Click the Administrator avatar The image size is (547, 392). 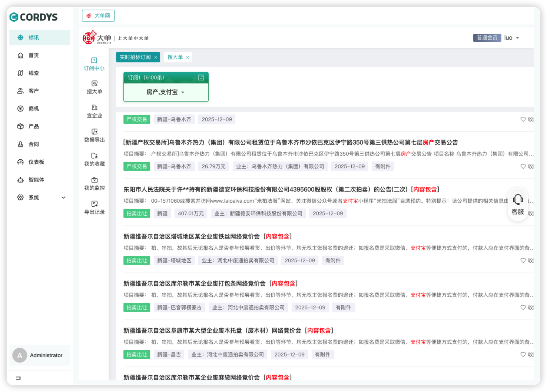pos(19,355)
